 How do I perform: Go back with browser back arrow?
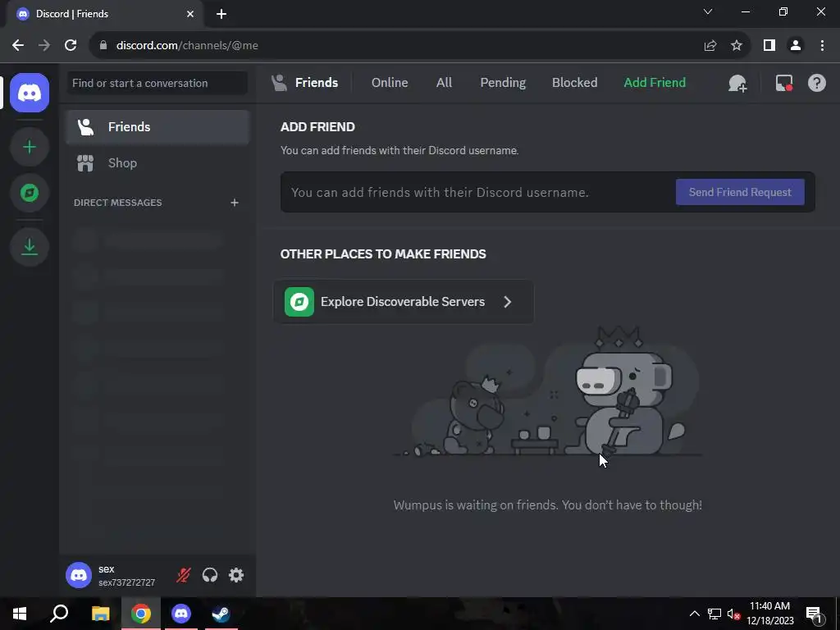[x=18, y=46]
